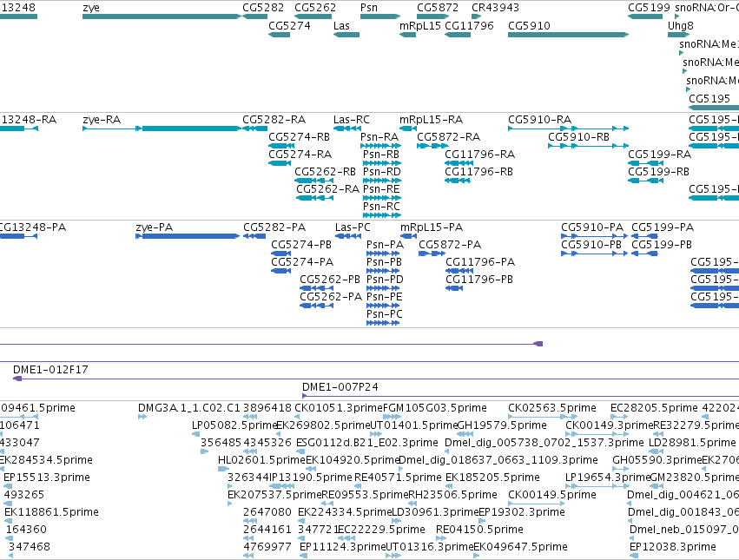Screen dimensions: 739x560
Task: Click the CG5262-RA transcript label
Action: [x=328, y=189]
